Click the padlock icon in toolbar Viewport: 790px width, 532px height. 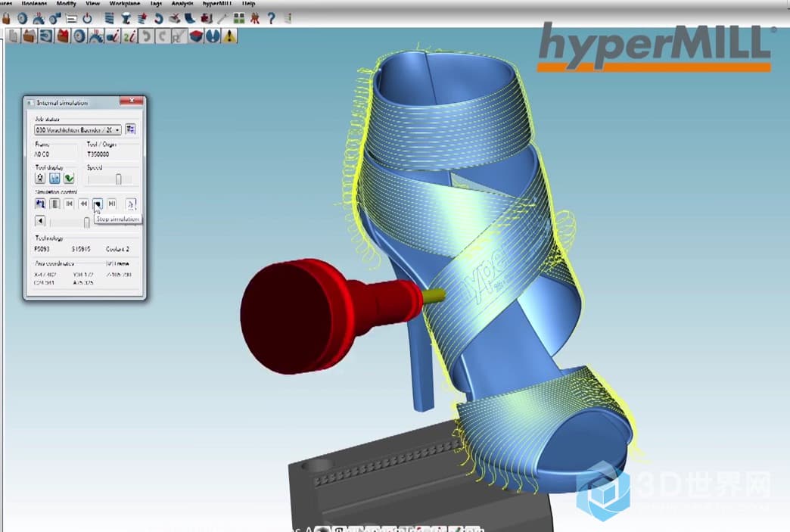coord(4,18)
